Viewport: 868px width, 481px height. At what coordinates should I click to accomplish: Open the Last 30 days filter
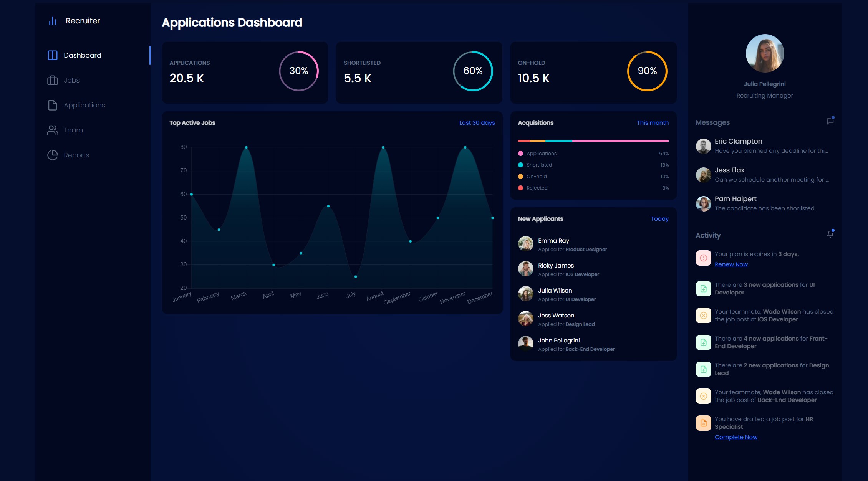click(477, 123)
